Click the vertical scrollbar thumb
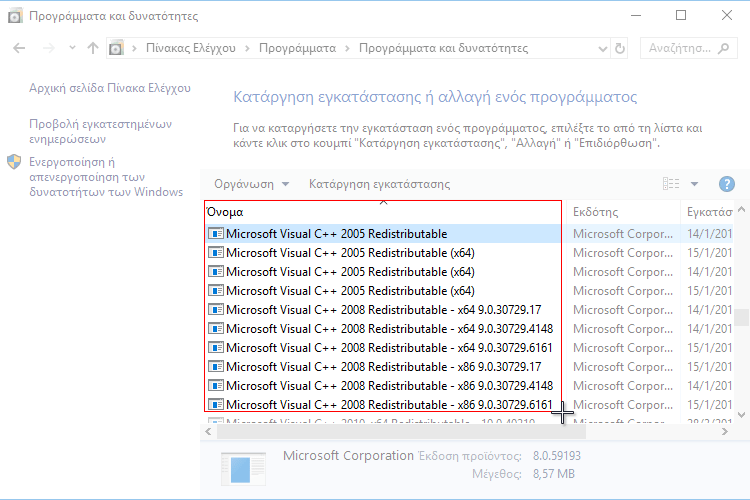Screen dimensions: 750x500 tap(741, 317)
